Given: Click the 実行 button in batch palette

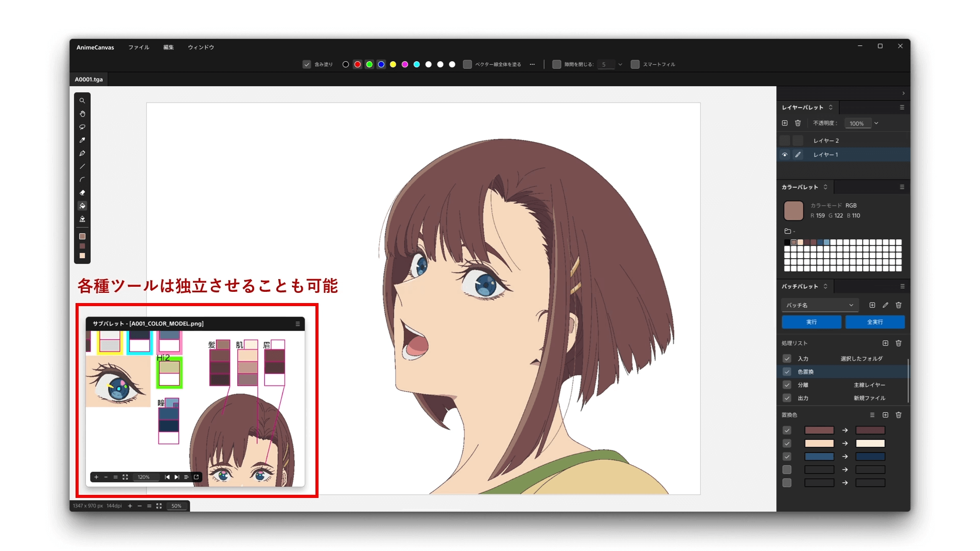Looking at the screenshot, I should pos(811,321).
